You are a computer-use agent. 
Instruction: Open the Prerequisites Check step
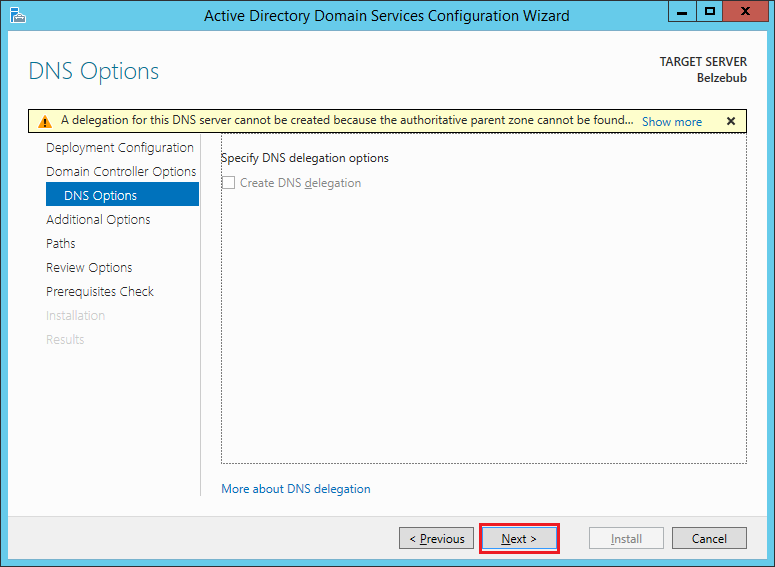tap(100, 292)
